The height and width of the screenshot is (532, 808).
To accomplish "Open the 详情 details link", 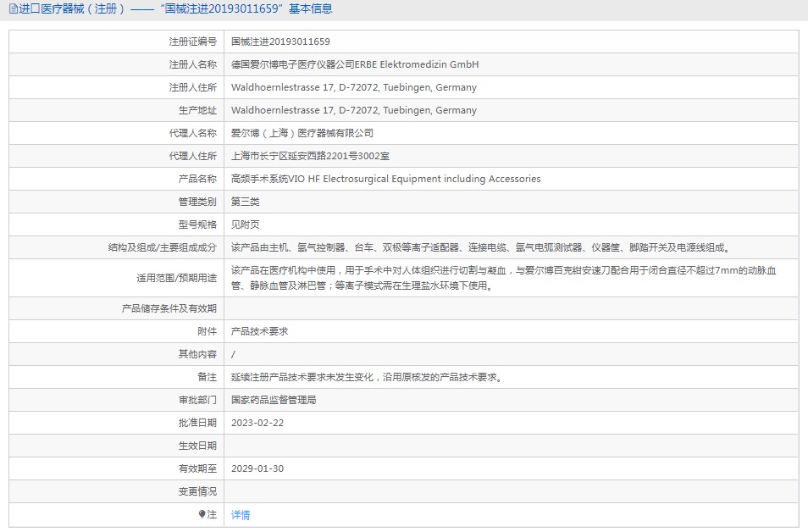I will click(x=241, y=514).
